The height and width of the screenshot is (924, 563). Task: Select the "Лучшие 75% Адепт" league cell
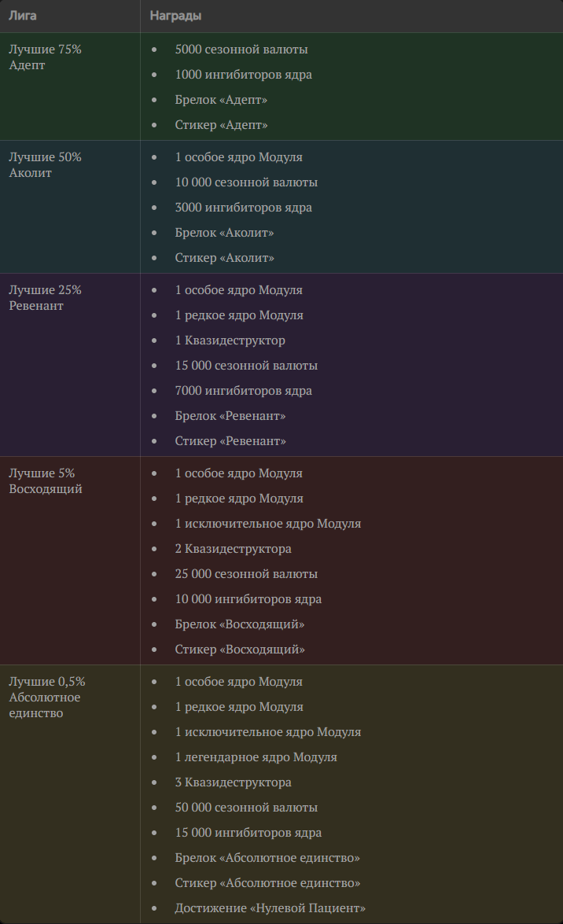pos(45,57)
